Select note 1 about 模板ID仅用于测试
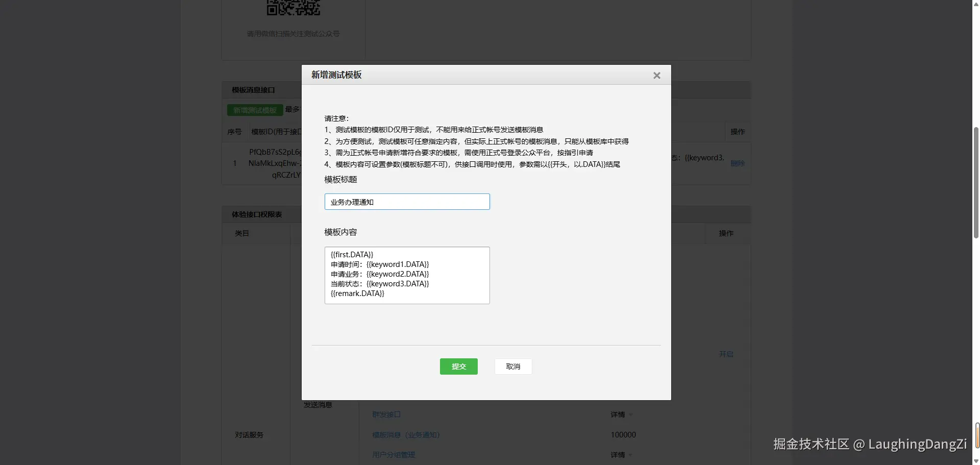Viewport: 980px width, 465px height. [x=434, y=130]
